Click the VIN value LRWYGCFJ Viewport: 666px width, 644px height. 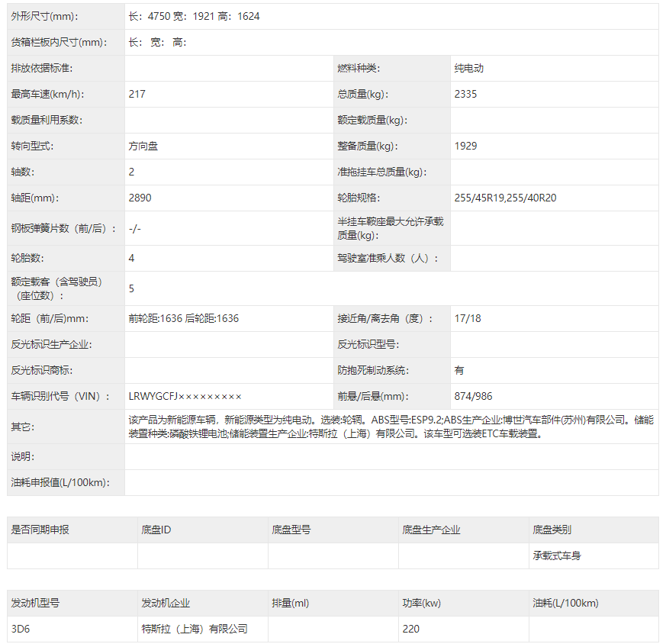pyautogui.click(x=185, y=396)
